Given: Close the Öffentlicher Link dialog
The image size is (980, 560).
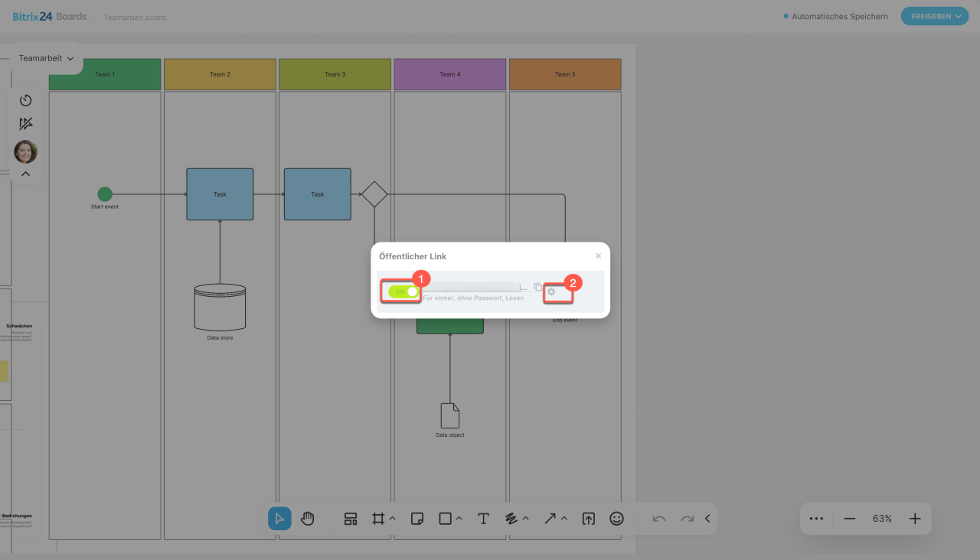Looking at the screenshot, I should click(x=598, y=256).
